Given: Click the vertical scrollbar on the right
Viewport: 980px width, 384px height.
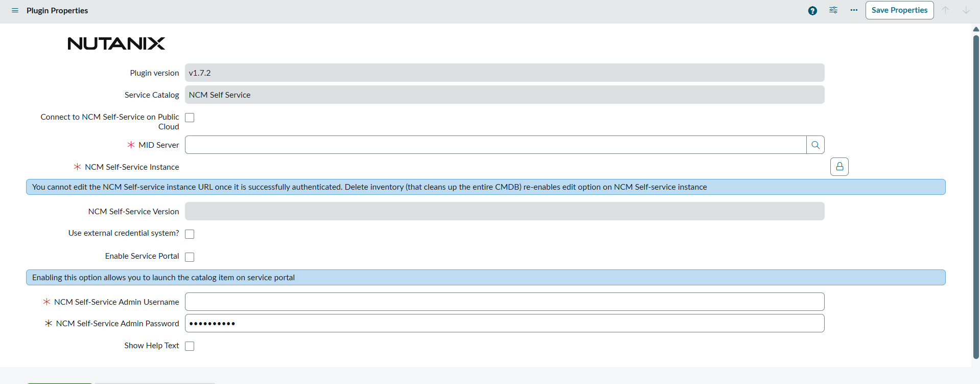Looking at the screenshot, I should (x=976, y=194).
